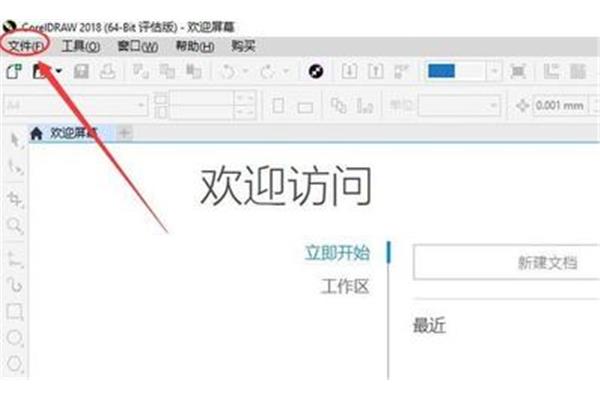Screen dimensions: 600x400
Task: Select portrait page orientation
Action: point(278,106)
